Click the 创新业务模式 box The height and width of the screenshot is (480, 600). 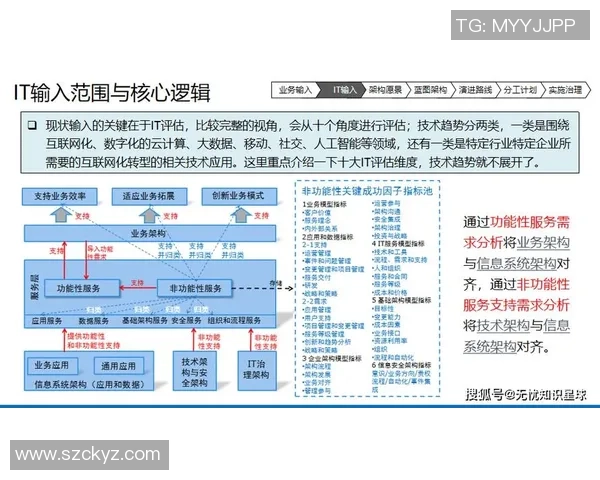click(239, 196)
